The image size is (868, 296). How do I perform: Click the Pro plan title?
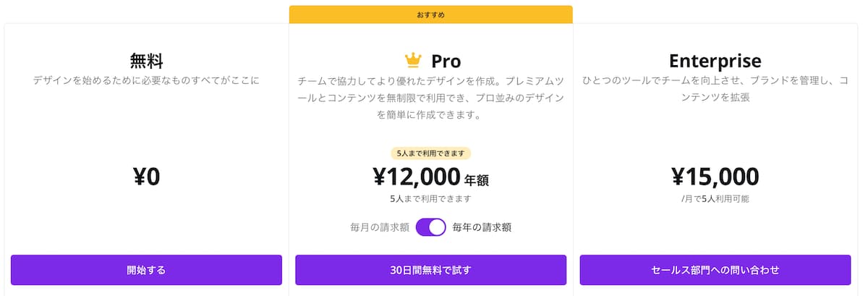(x=446, y=61)
